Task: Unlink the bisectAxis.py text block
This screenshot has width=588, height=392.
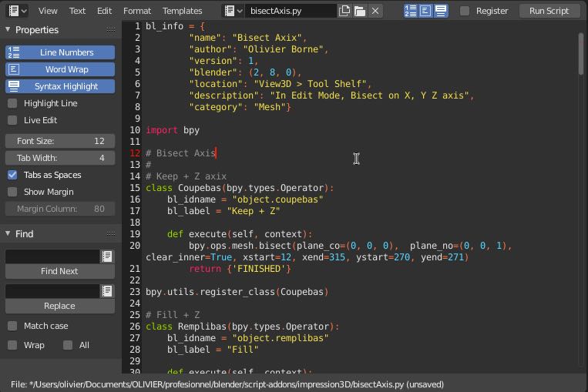Action: pyautogui.click(x=375, y=11)
